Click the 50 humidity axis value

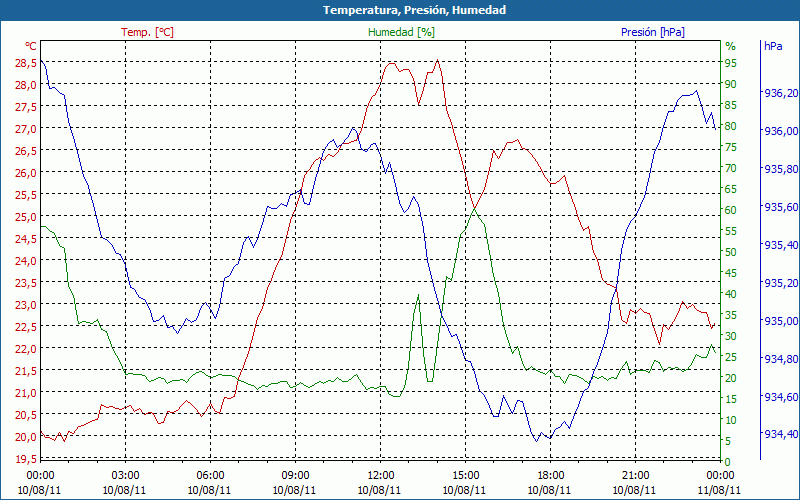(731, 252)
